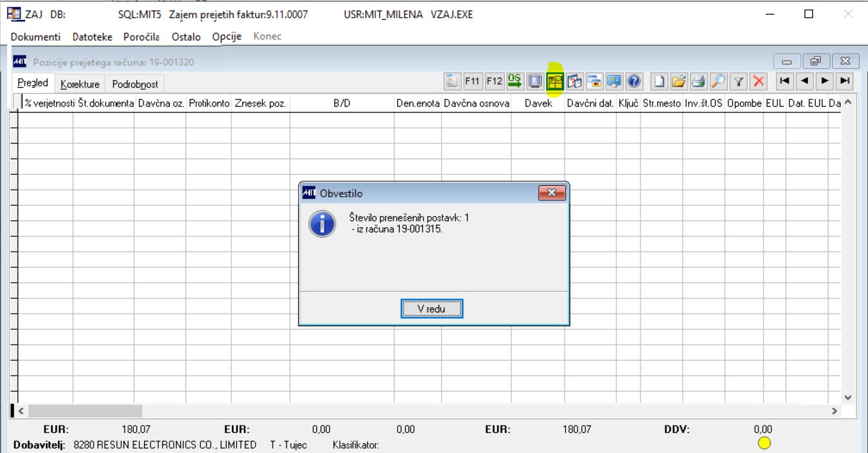Open the Dokumenti menu
This screenshot has height=453, width=868.
click(36, 37)
